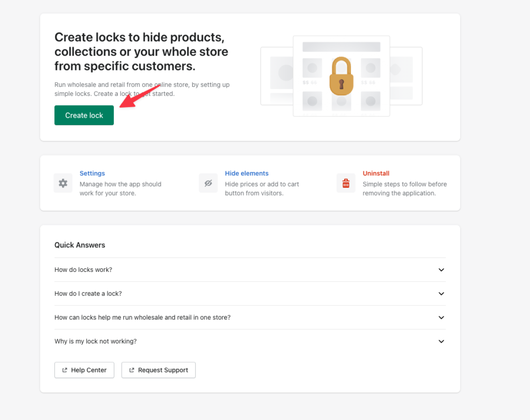Click the 'Run wholesale and retail from one online store' paragraph
This screenshot has height=420, width=530.
(142, 89)
